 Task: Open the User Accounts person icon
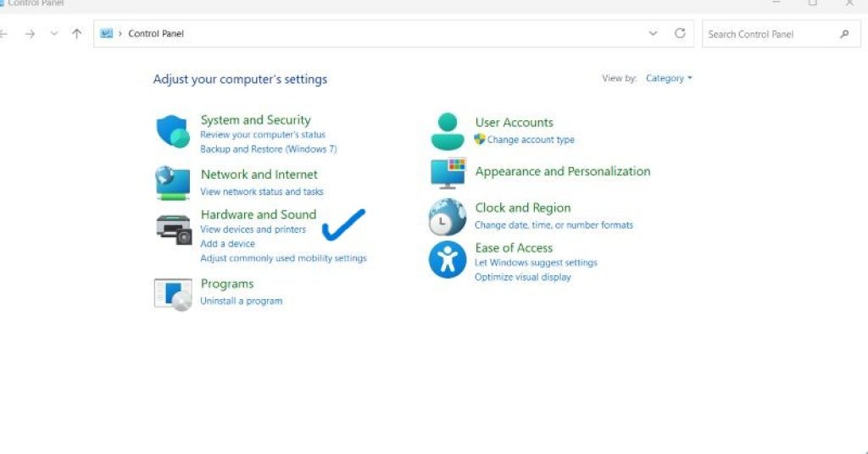coord(448,131)
